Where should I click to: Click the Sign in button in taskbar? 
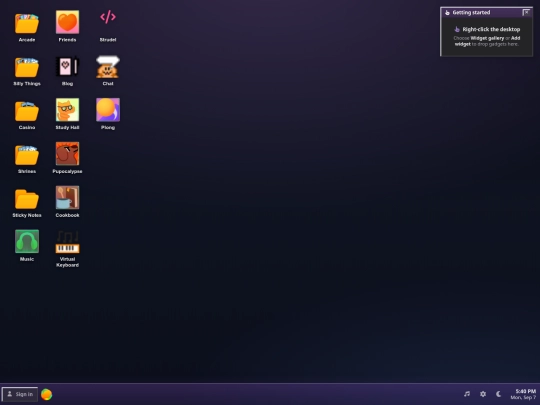pos(20,394)
